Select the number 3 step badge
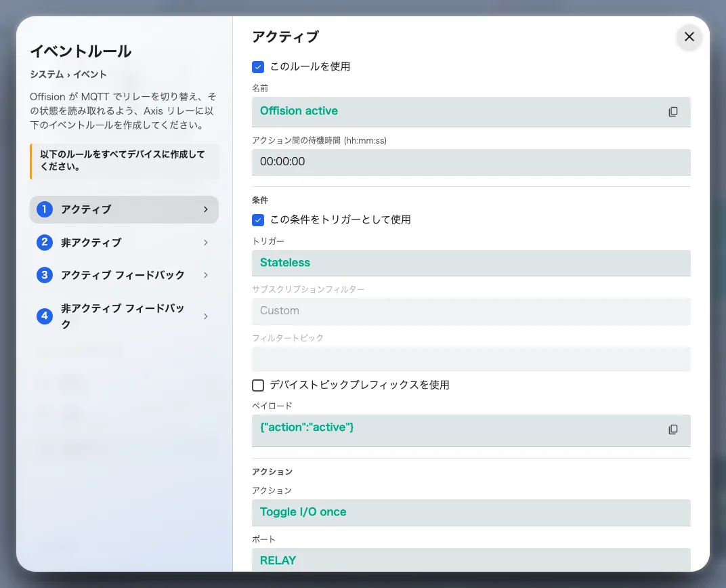Screen dimensions: 726x588 click(x=45, y=275)
